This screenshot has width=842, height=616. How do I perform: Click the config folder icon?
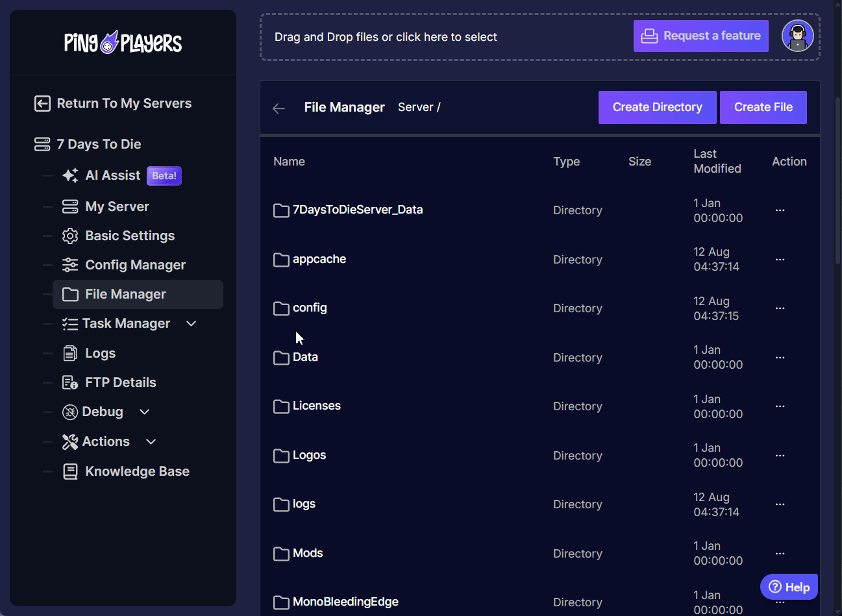point(281,308)
